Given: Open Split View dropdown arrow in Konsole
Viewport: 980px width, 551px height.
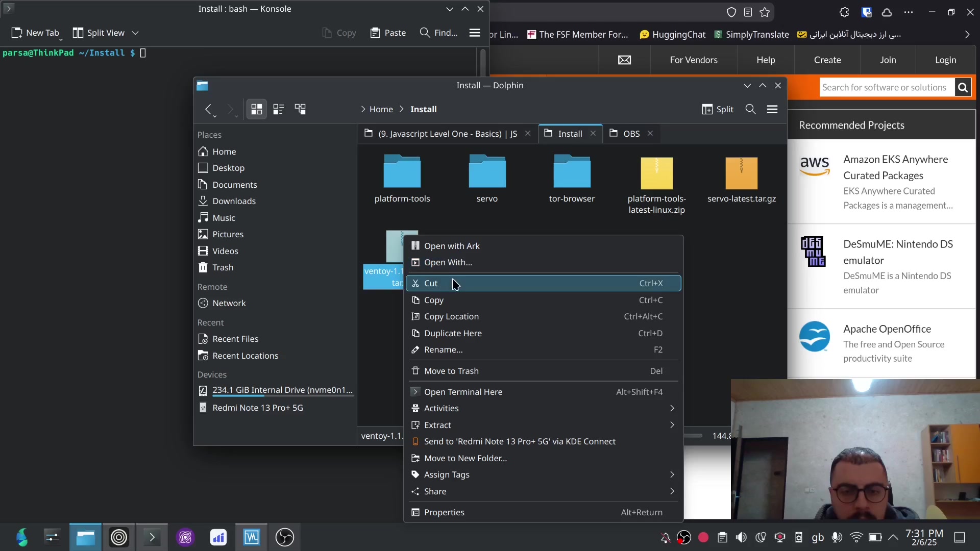Looking at the screenshot, I should (135, 33).
